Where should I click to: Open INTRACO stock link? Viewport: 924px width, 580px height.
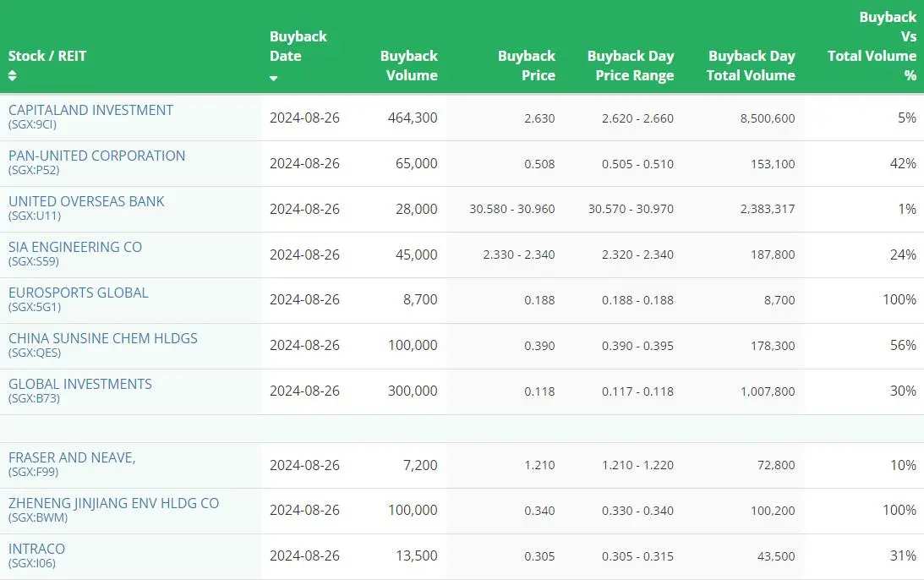(36, 549)
